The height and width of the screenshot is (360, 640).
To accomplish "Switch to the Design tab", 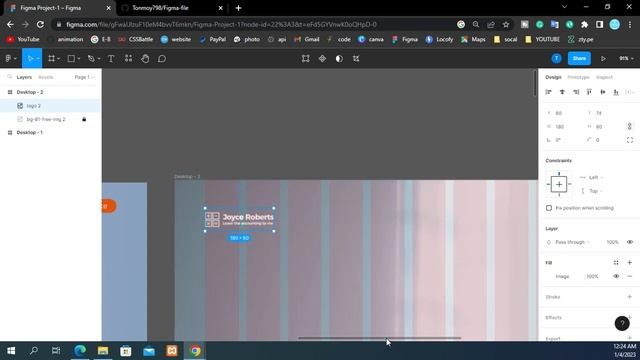I will tap(553, 77).
